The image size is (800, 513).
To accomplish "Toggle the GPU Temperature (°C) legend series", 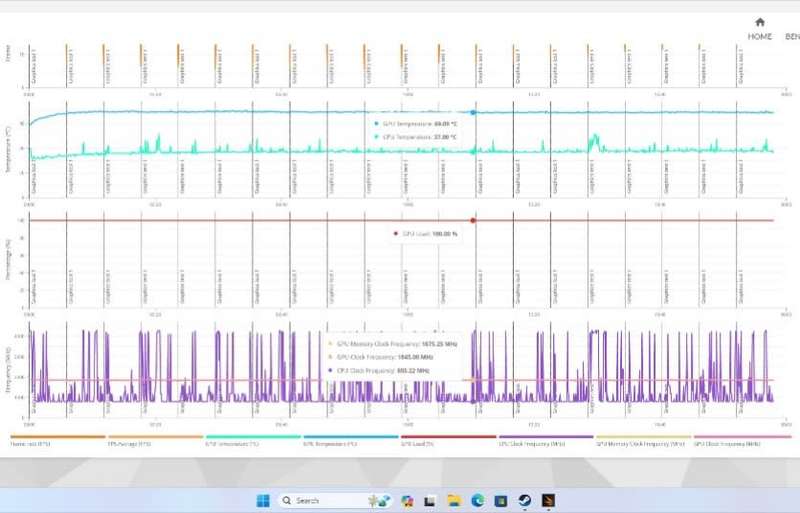I will 351,441.
